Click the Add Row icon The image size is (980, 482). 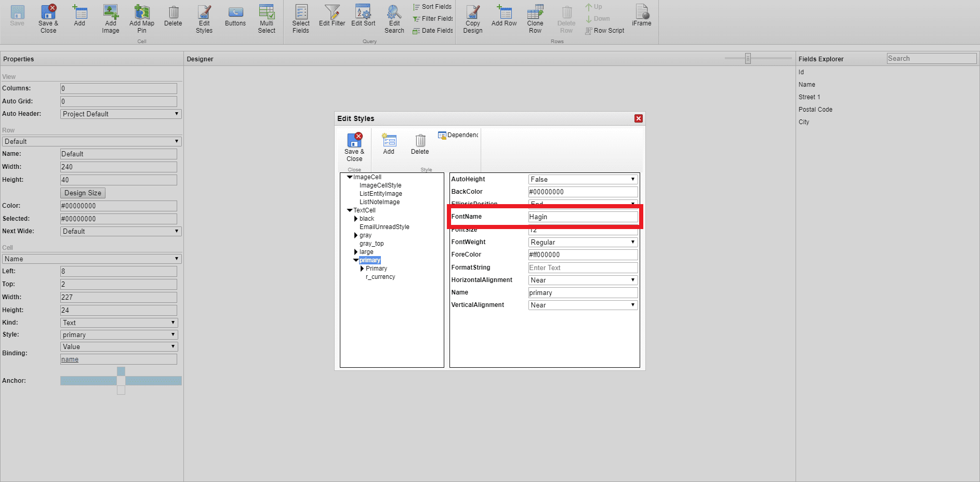504,16
